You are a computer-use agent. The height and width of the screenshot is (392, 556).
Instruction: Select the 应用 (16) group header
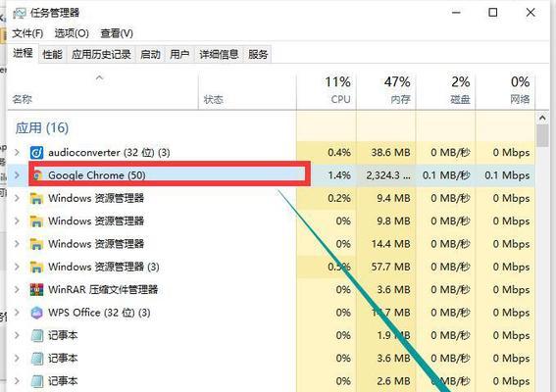click(42, 128)
